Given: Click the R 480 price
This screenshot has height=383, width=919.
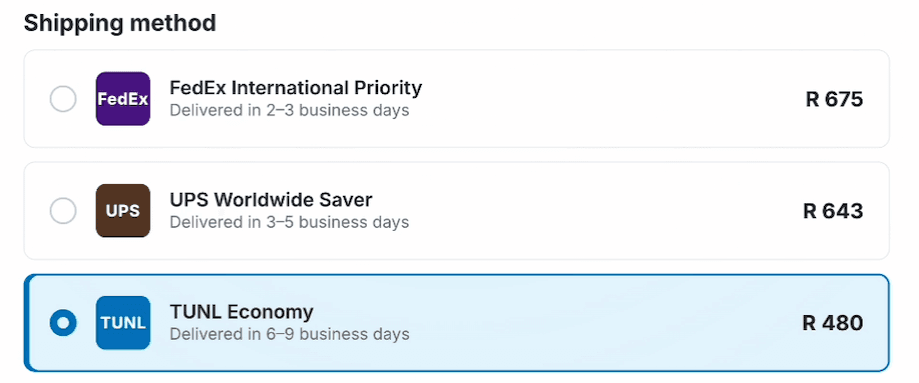Looking at the screenshot, I should click(x=832, y=323).
